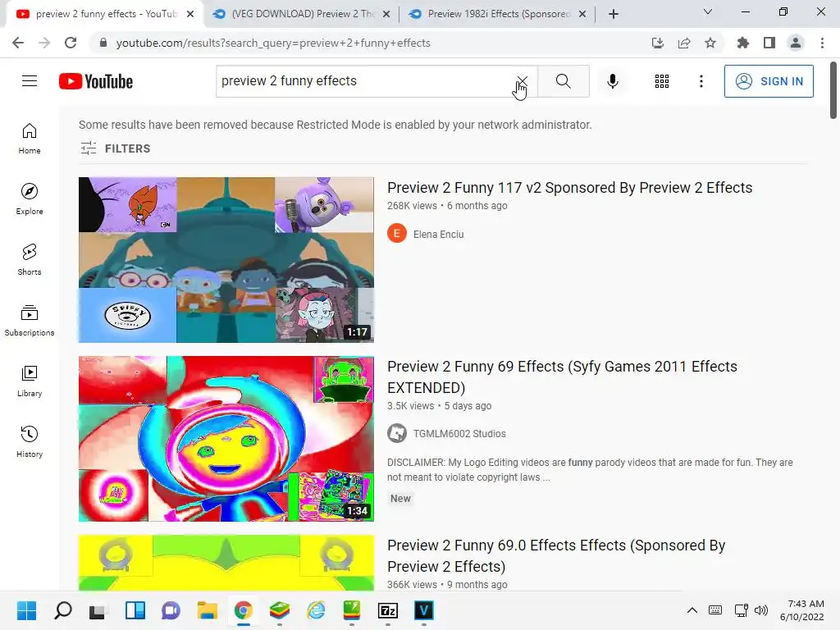Viewport: 840px width, 630px height.
Task: Click the SIGN IN button
Action: coord(769,81)
